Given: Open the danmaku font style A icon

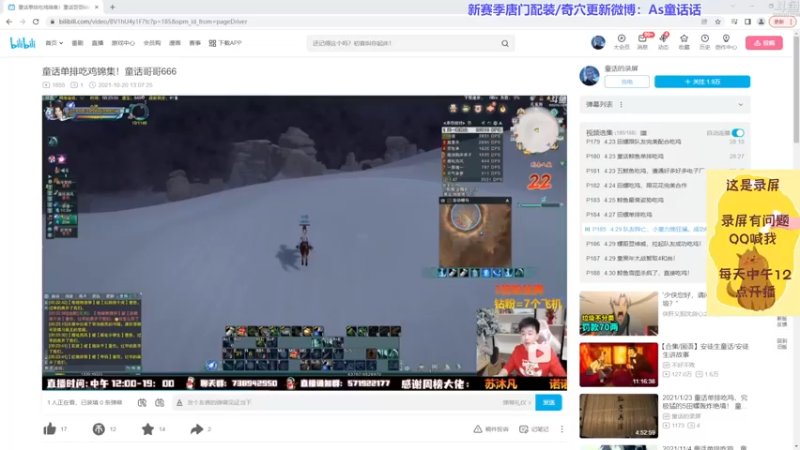Looking at the screenshot, I should [x=179, y=403].
